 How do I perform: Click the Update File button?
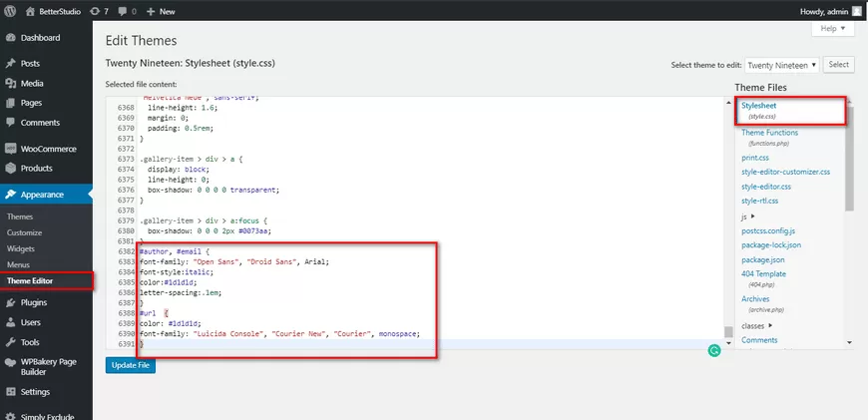coord(131,365)
